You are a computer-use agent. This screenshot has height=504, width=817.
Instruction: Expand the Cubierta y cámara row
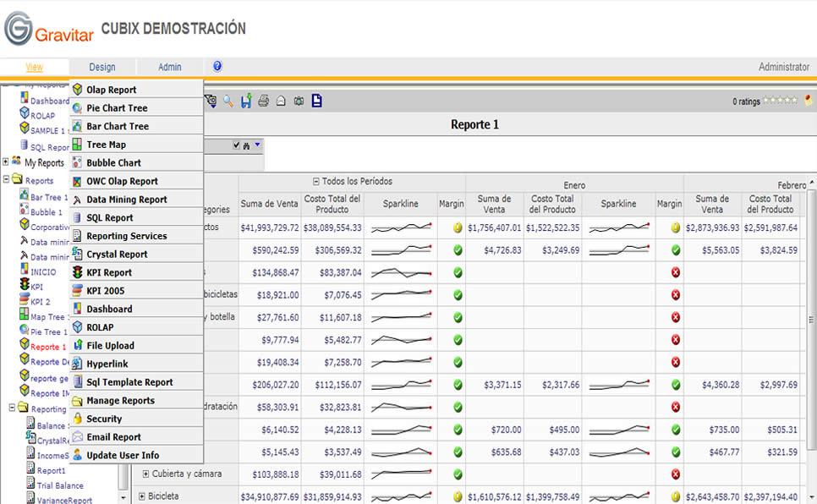145,474
